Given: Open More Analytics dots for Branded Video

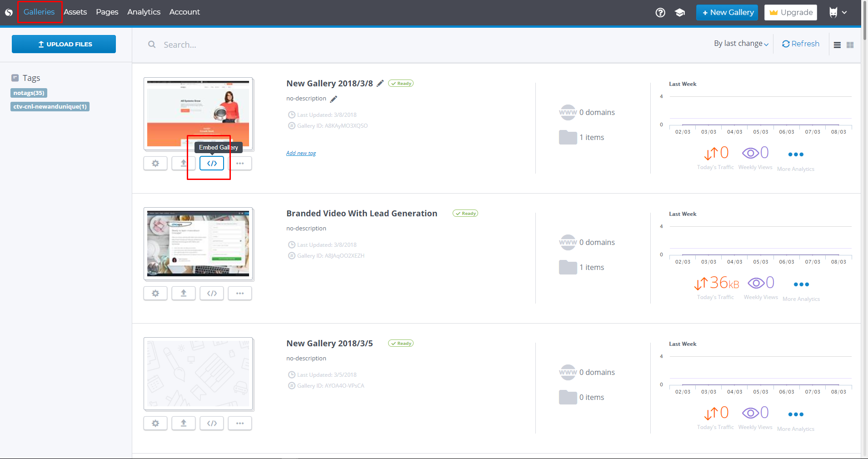Looking at the screenshot, I should point(801,284).
